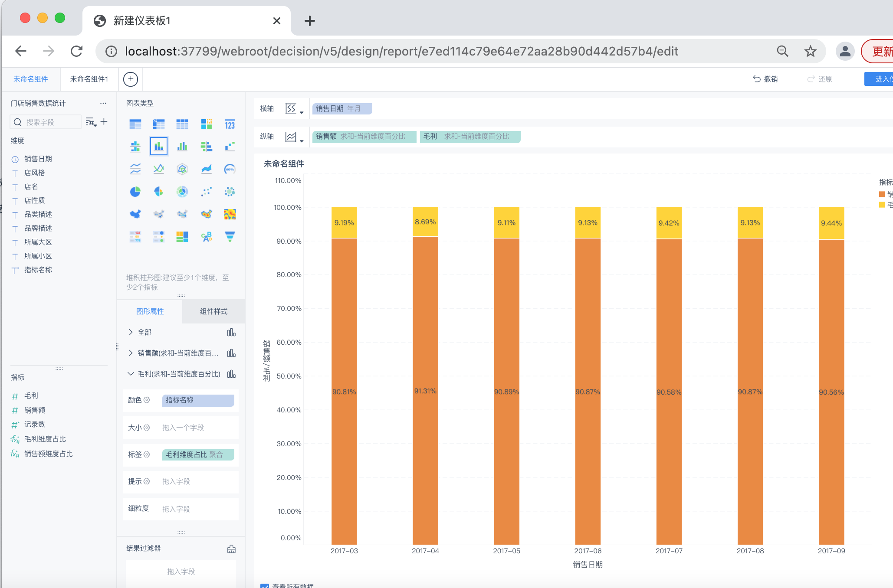Viewport: 893px width, 588px height.
Task: Switch to the 未命名组件 tab
Action: [31, 79]
